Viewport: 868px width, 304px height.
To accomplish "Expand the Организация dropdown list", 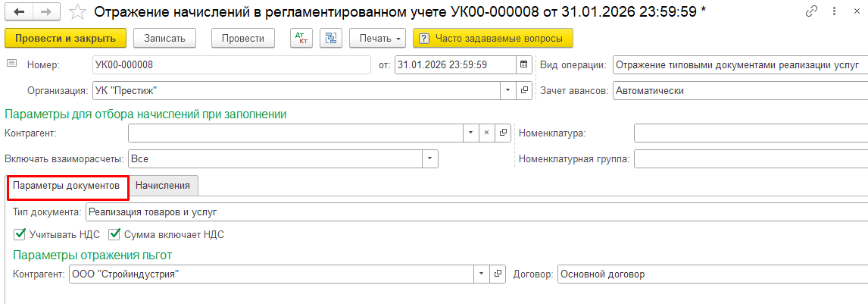I will pos(507,90).
